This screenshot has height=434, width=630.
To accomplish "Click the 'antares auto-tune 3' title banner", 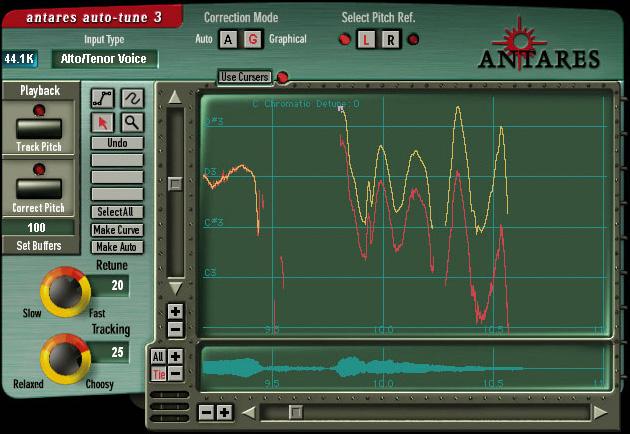I will pyautogui.click(x=94, y=17).
